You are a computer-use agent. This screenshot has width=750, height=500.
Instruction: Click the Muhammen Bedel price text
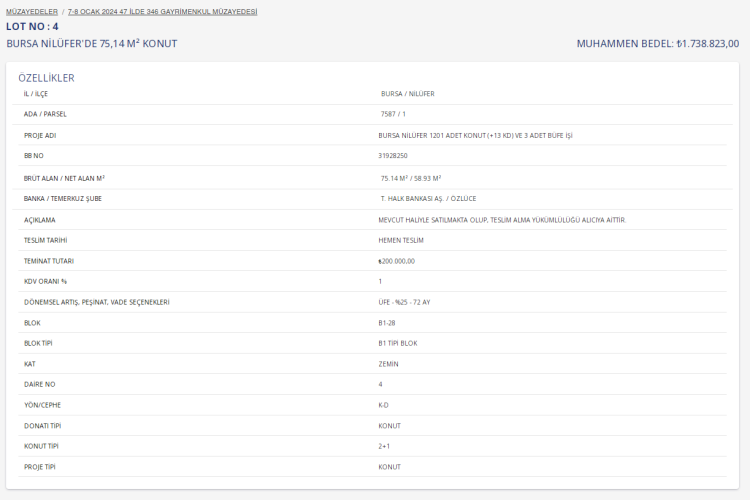click(657, 43)
